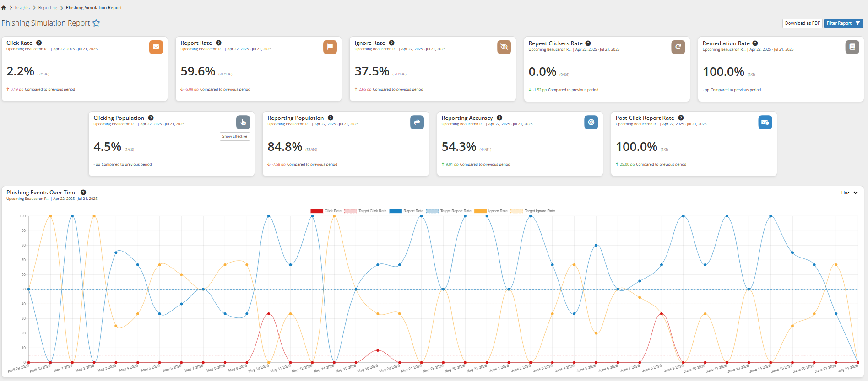Click the share arrow icon on Reporting Population card

tap(417, 122)
